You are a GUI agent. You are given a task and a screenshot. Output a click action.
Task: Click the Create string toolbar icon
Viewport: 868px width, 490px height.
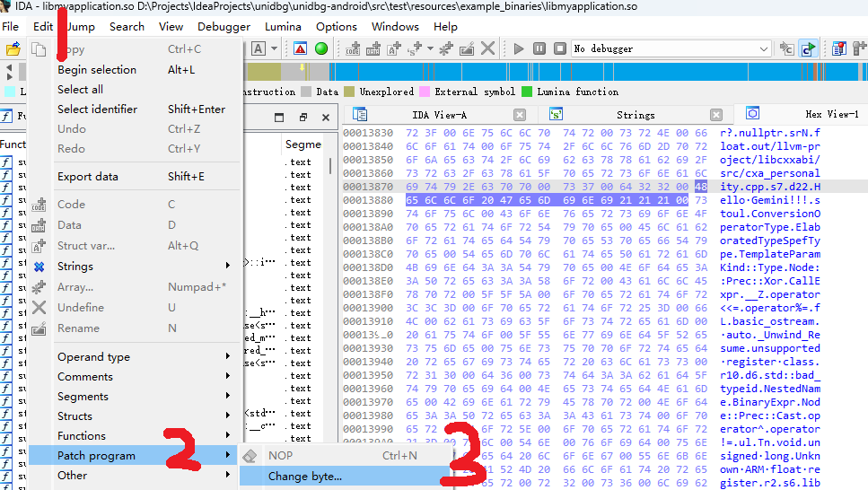pyautogui.click(x=415, y=48)
